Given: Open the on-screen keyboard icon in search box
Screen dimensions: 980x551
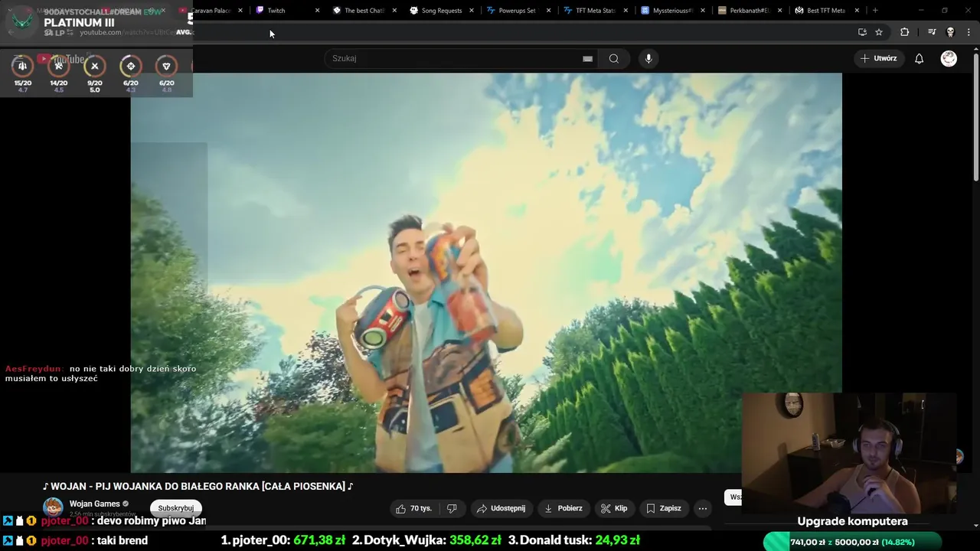Looking at the screenshot, I should 587,58.
